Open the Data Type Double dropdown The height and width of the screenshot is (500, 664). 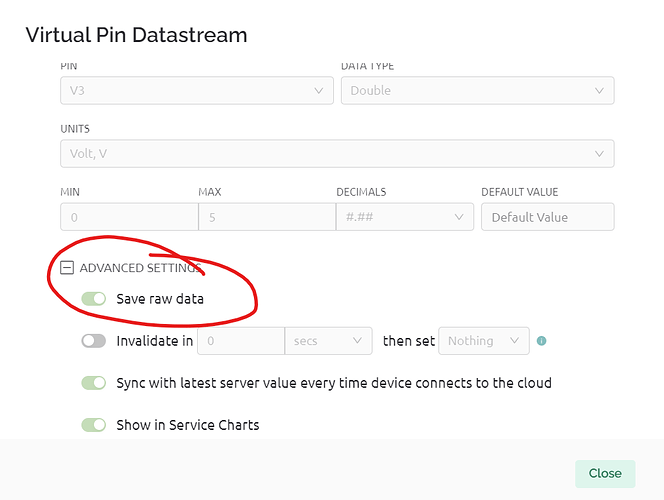pos(478,91)
